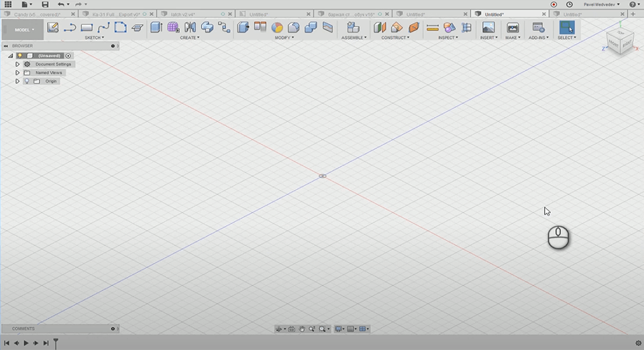The height and width of the screenshot is (350, 644).
Task: Open the INSPECT menu
Action: click(447, 38)
